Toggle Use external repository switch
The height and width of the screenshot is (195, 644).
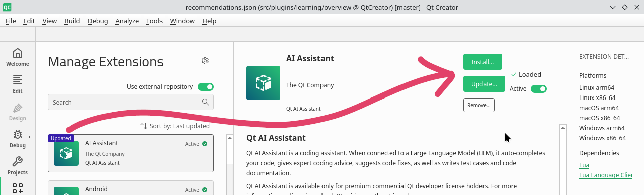tap(206, 86)
